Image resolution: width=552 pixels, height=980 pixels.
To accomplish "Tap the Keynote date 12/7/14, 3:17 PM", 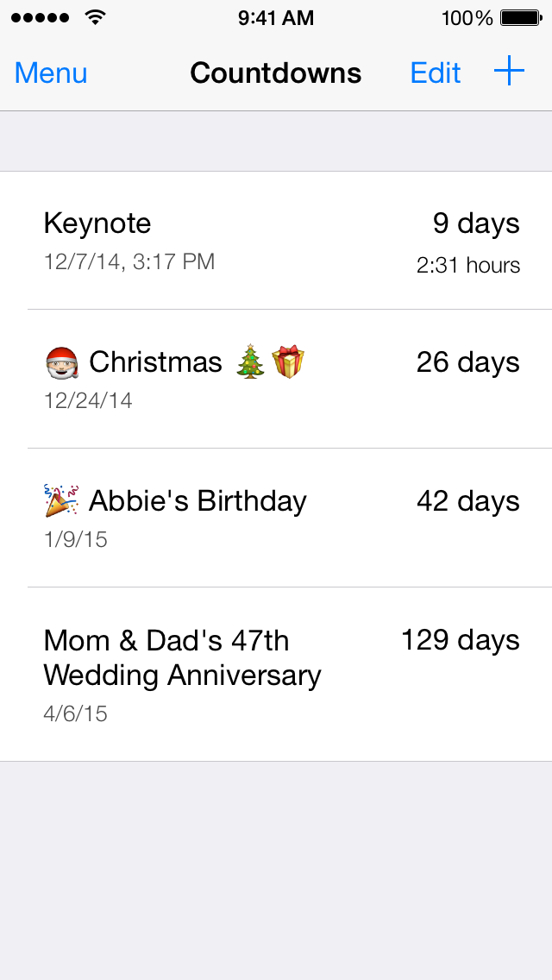I will (x=129, y=261).
